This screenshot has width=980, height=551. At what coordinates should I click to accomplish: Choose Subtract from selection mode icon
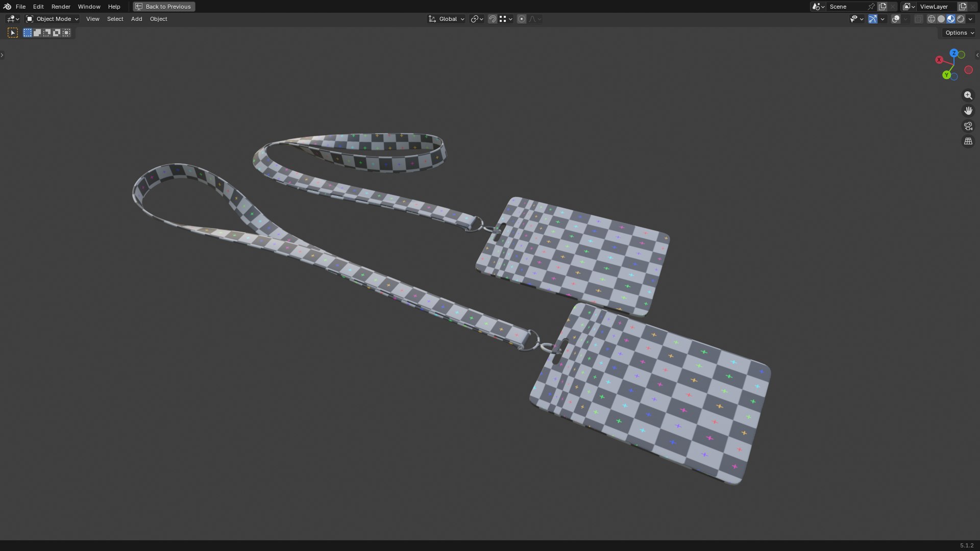pyautogui.click(x=47, y=33)
